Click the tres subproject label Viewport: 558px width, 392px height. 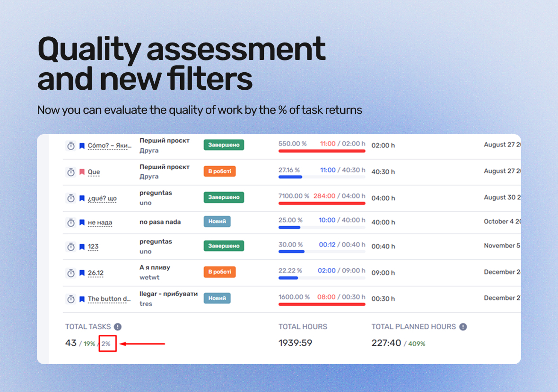coord(146,304)
